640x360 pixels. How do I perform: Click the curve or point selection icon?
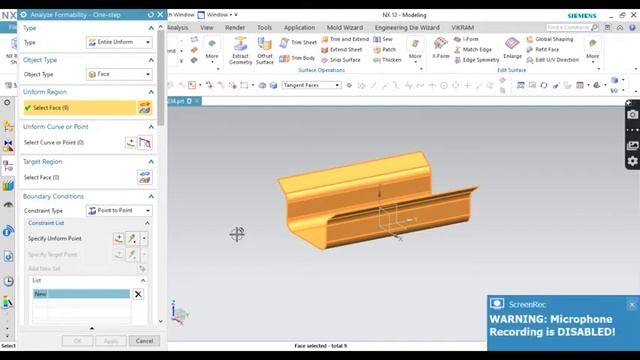145,143
